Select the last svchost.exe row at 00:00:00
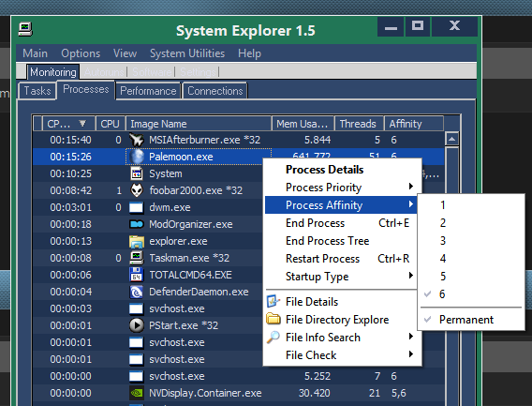Screen dimensions: 532x406 click(238, 376)
